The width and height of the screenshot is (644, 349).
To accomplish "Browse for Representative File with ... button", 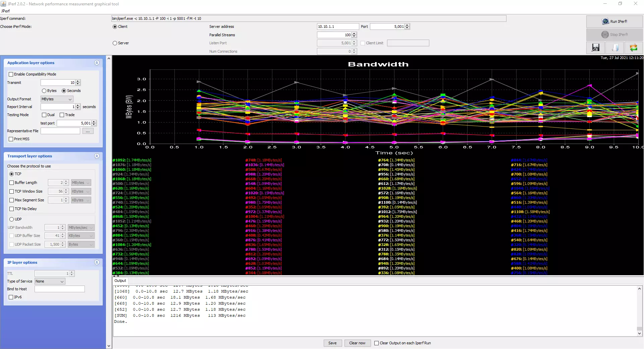I will tap(88, 131).
